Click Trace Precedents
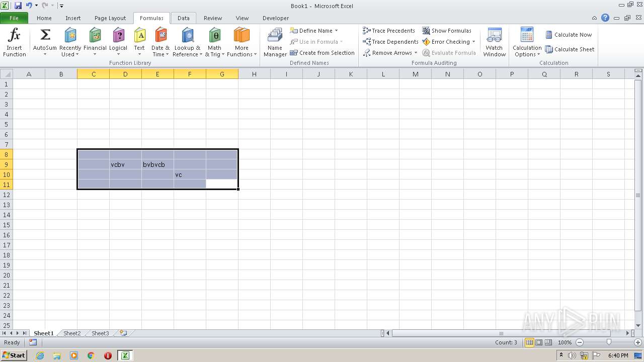 point(389,31)
